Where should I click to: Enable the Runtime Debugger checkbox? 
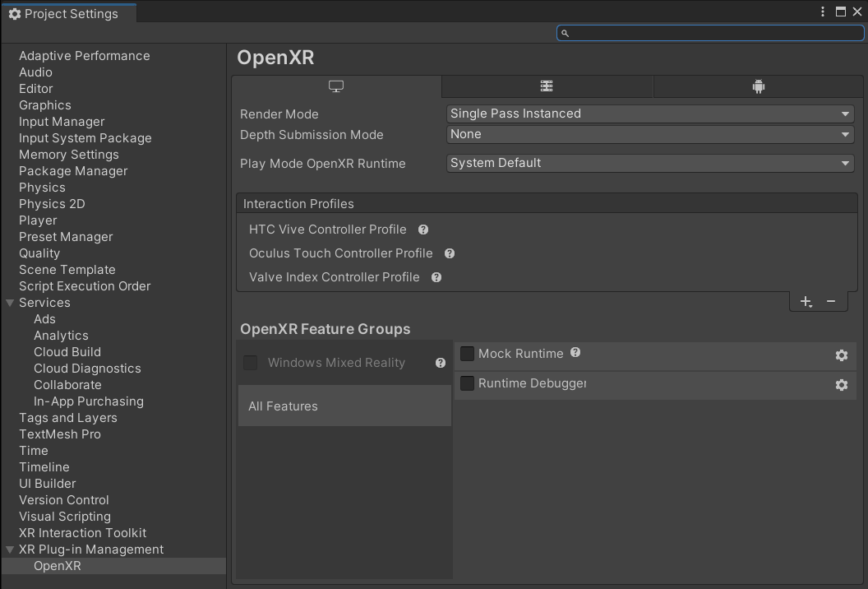point(467,383)
